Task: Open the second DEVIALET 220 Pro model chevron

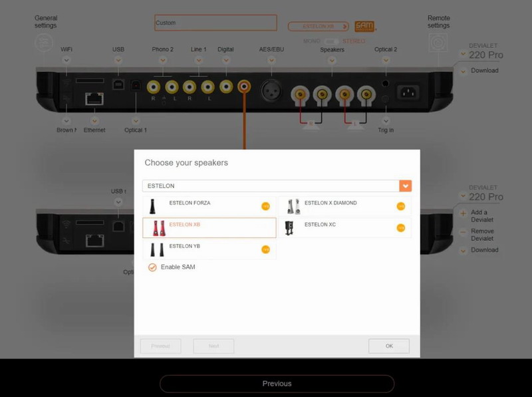Action: (x=463, y=196)
